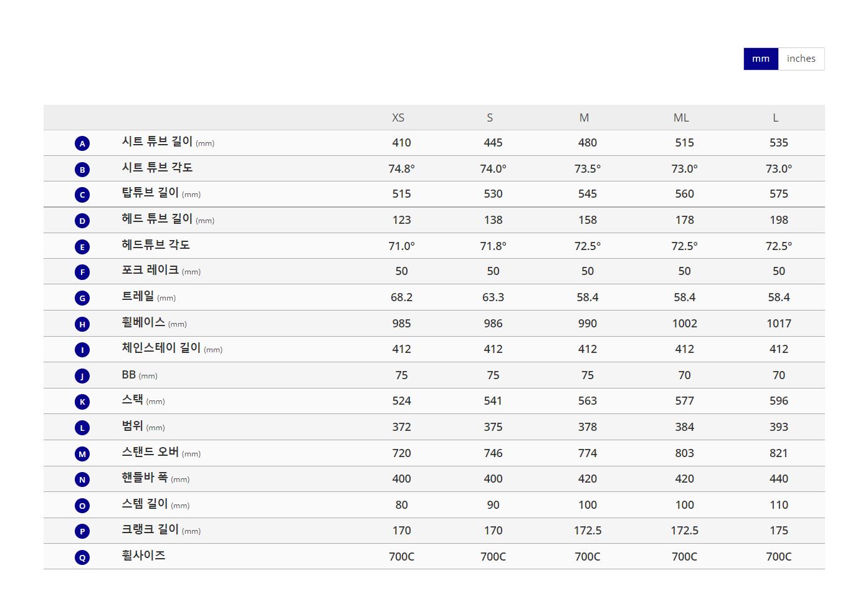Click the N marker for handlebar width
Screen dimensions: 868x598
pos(82,480)
